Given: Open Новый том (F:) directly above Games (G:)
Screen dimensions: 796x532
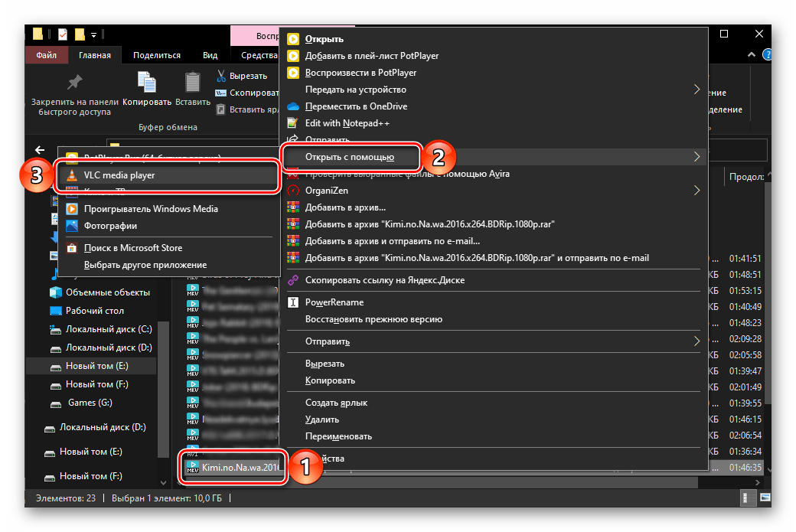Looking at the screenshot, I should (x=90, y=384).
